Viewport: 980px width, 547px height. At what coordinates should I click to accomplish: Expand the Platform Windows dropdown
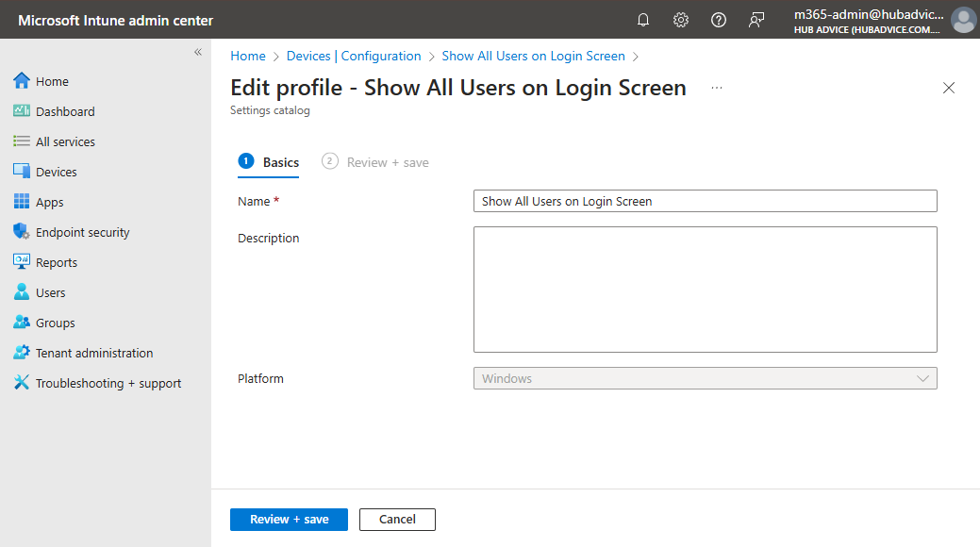[x=705, y=378]
